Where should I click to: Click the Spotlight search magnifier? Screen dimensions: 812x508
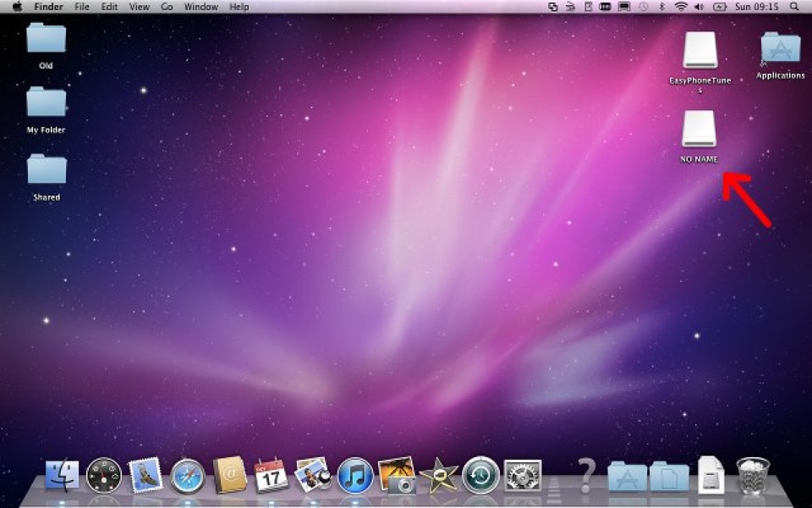point(796,7)
